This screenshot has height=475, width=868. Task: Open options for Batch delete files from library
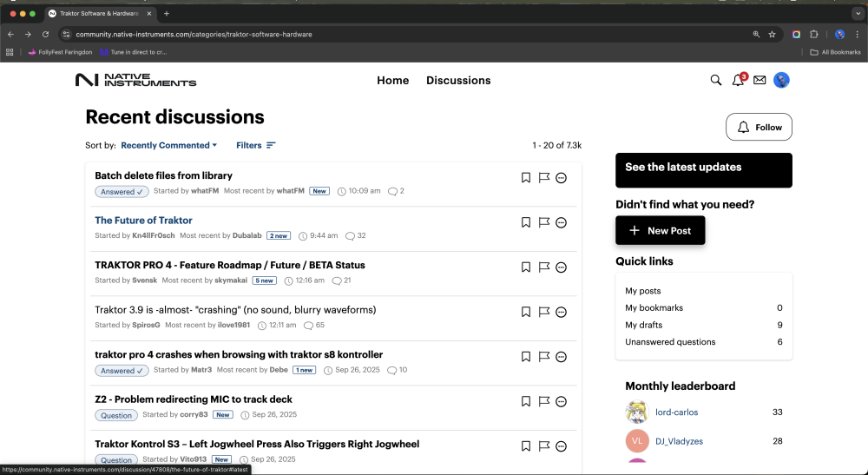point(562,178)
